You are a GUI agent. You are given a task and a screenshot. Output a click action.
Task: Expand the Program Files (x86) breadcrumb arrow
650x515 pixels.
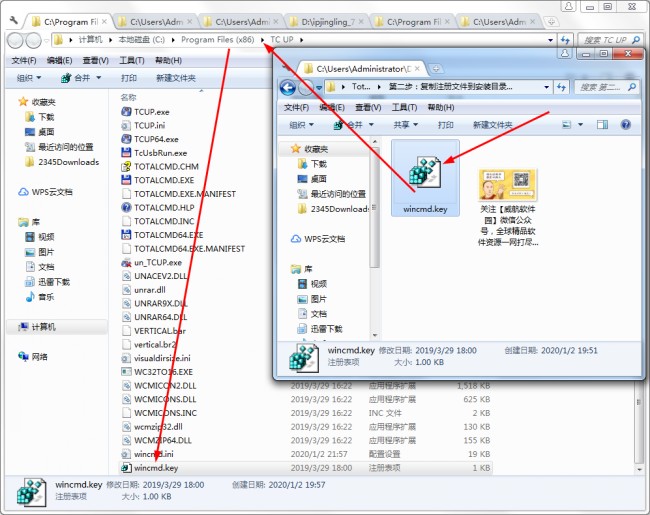point(262,40)
